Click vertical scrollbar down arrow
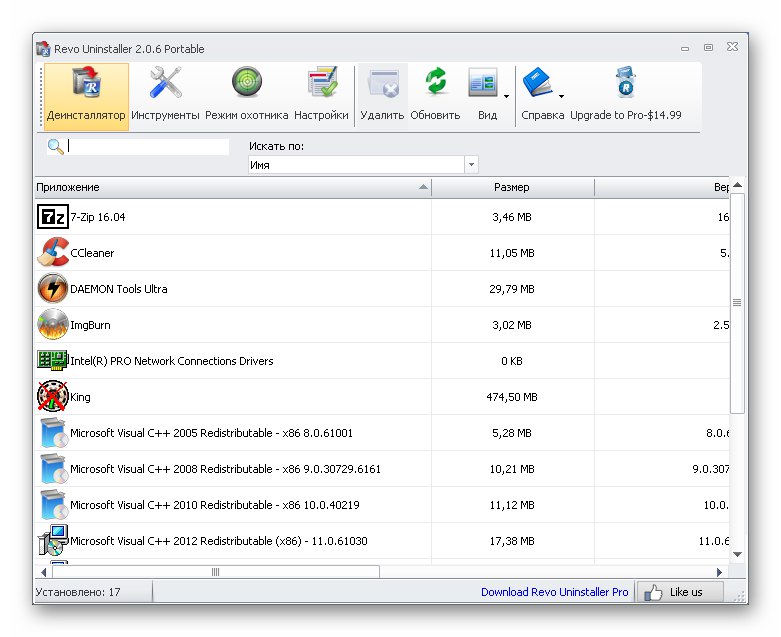The height and width of the screenshot is (637, 781). [x=738, y=554]
